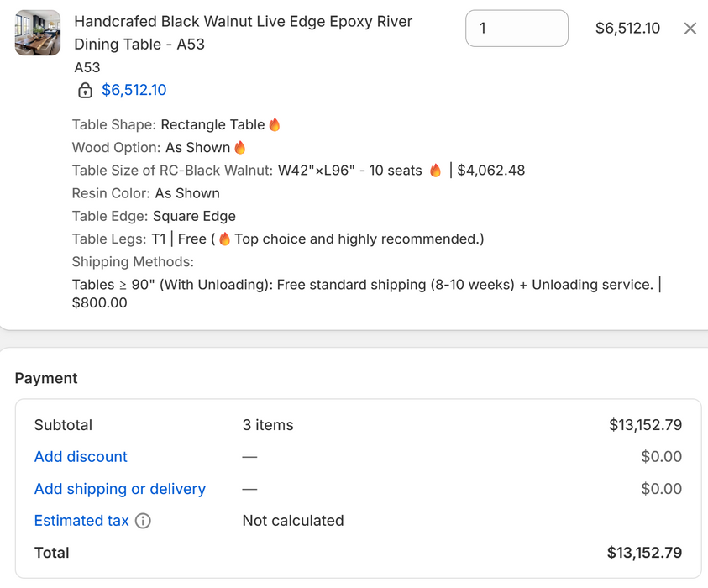This screenshot has width=708, height=588.
Task: Click the Estimated tax link
Action: [81, 521]
